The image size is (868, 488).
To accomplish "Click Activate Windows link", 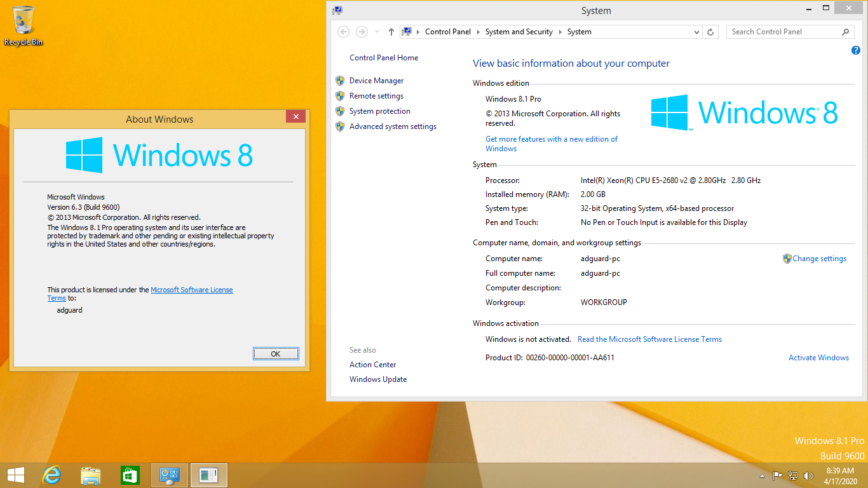I will tap(818, 358).
